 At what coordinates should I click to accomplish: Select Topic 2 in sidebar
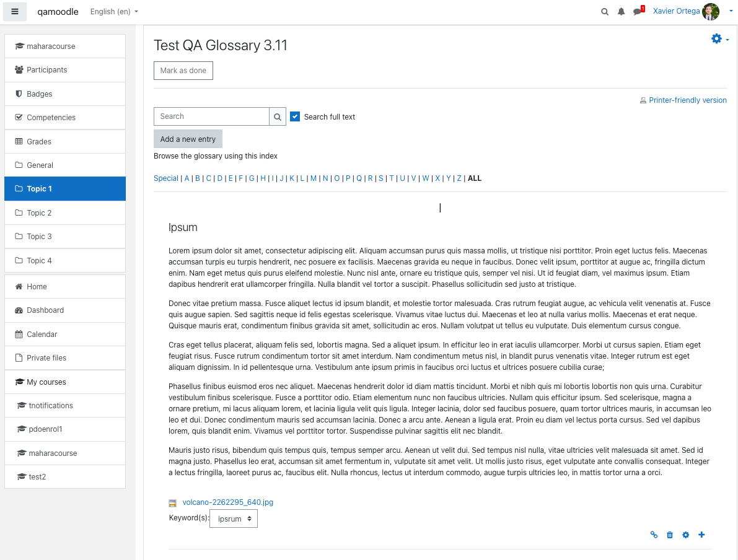click(65, 212)
